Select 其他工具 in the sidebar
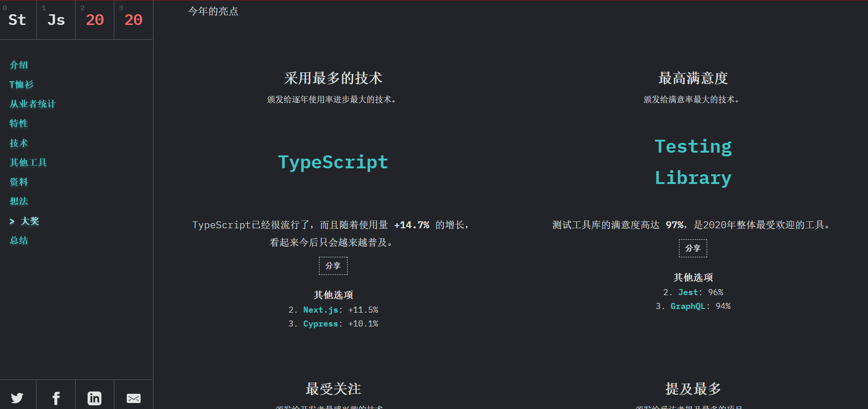 tap(28, 162)
